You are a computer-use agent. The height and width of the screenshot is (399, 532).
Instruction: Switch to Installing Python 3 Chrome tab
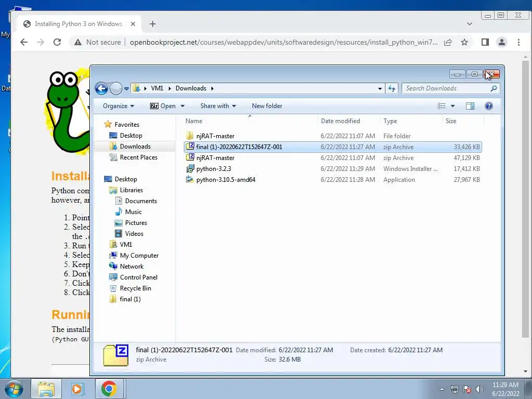(x=78, y=24)
